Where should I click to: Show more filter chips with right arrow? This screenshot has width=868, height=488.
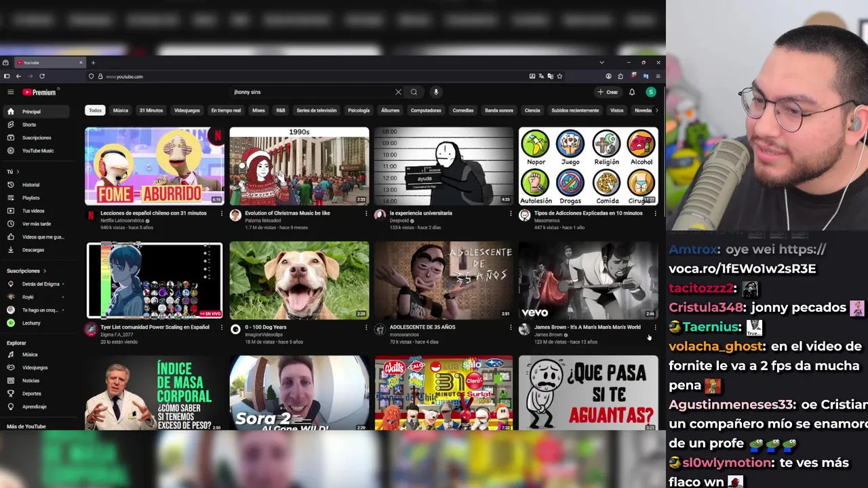pyautogui.click(x=656, y=110)
